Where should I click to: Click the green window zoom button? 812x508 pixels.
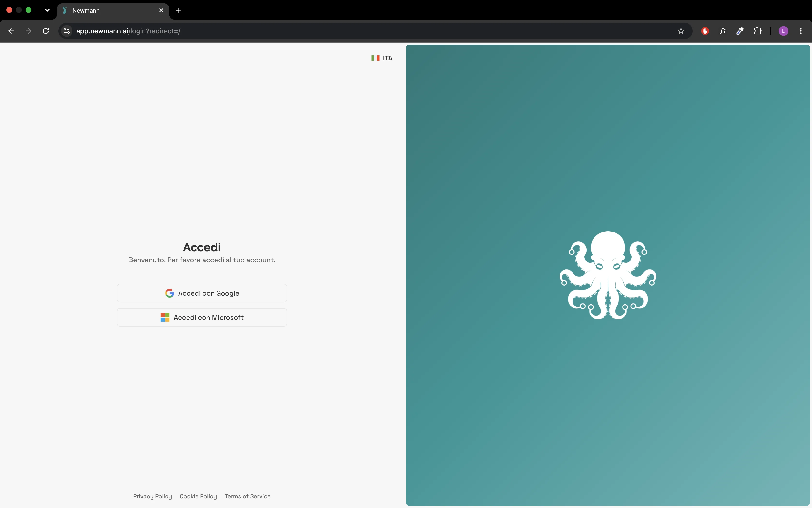29,10
